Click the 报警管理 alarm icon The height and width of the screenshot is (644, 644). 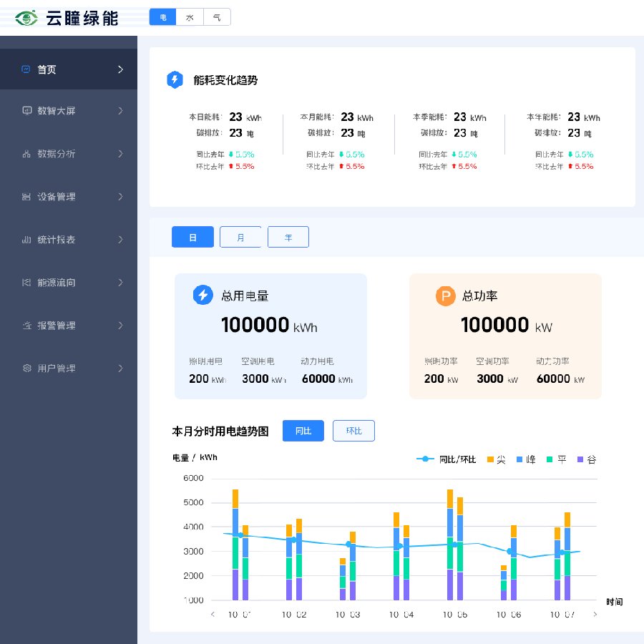26,326
